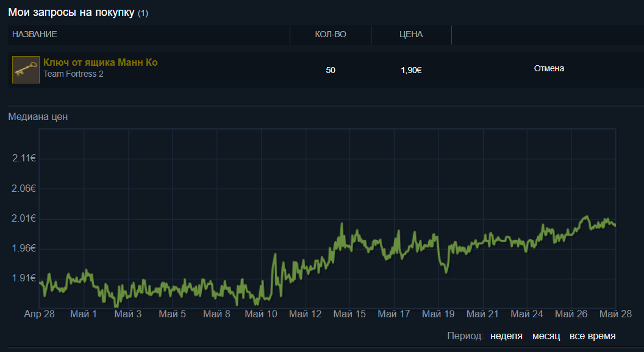This screenshot has width=644, height=352.
Task: Click the 'Май 12' x-axis label
Action: 305,314
